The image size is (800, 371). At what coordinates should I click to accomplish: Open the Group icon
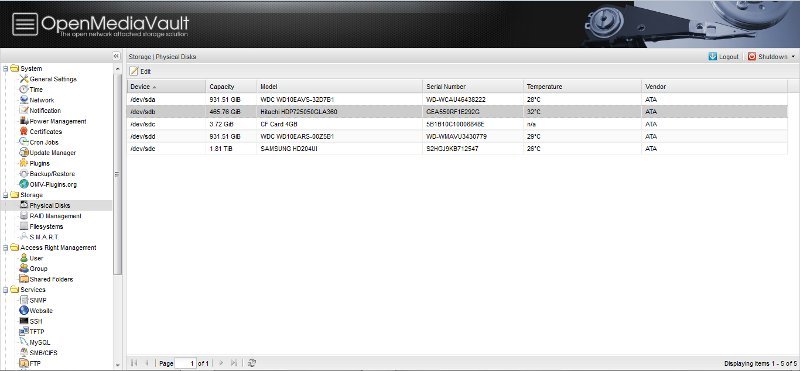(23, 268)
